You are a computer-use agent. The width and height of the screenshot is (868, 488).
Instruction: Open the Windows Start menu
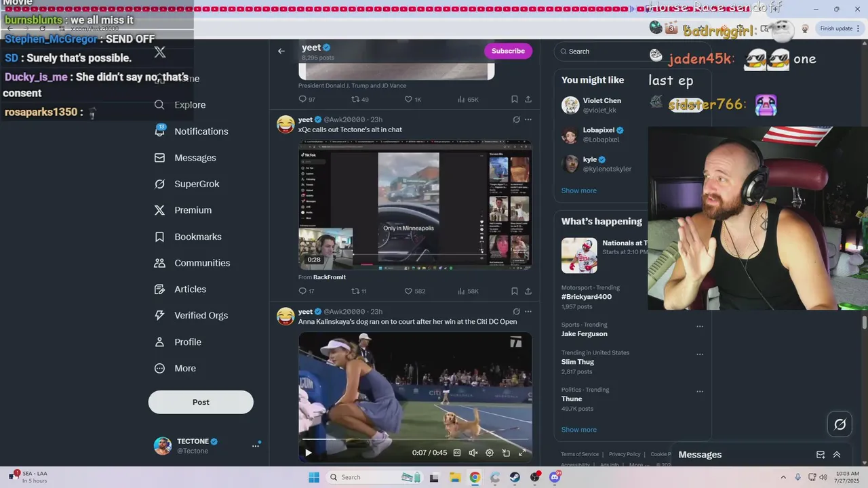(x=314, y=477)
